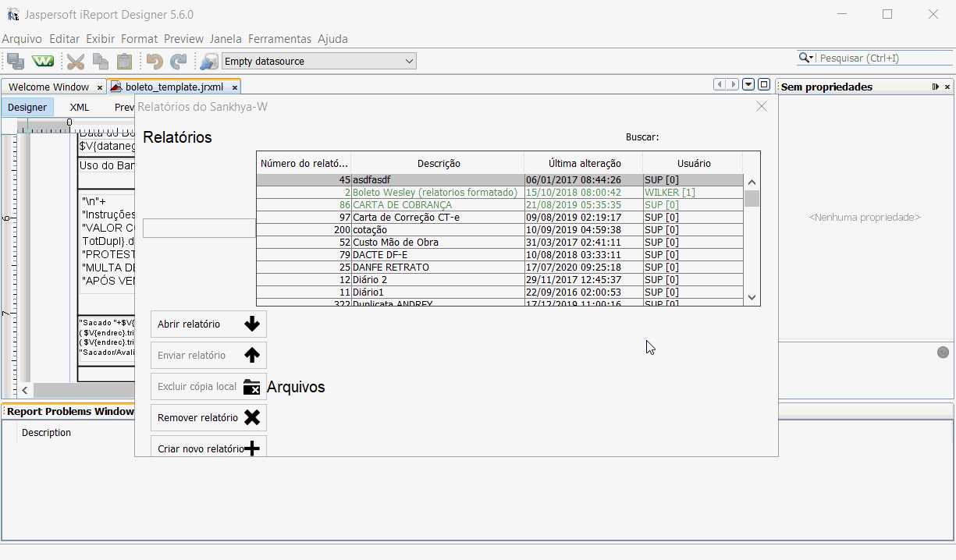The width and height of the screenshot is (956, 560).
Task: Click the empty text field under Relatórios
Action: click(x=199, y=228)
